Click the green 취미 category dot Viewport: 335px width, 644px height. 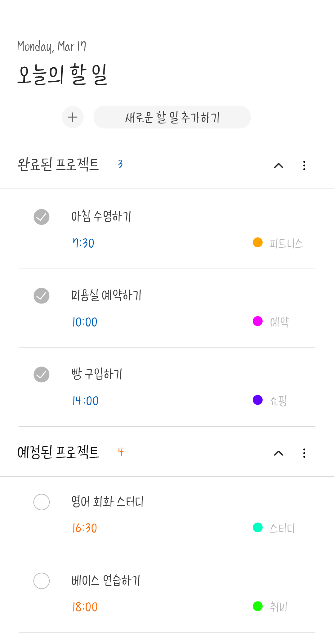(258, 606)
